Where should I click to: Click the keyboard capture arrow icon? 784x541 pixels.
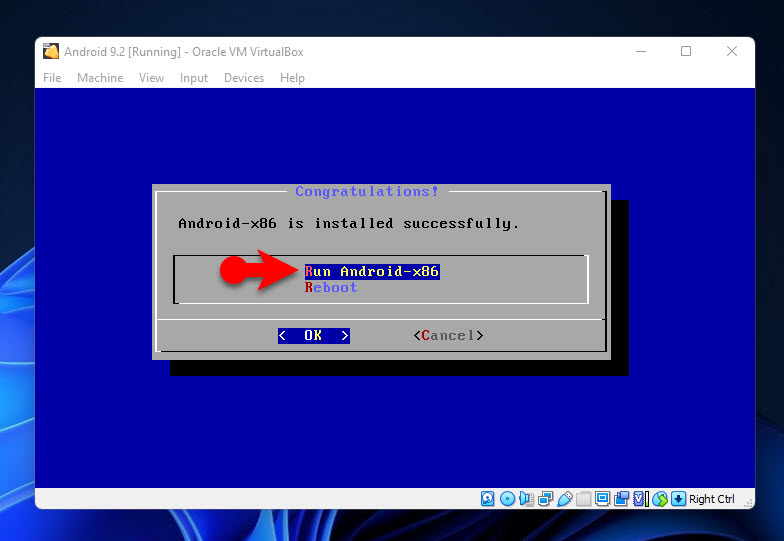(678, 498)
